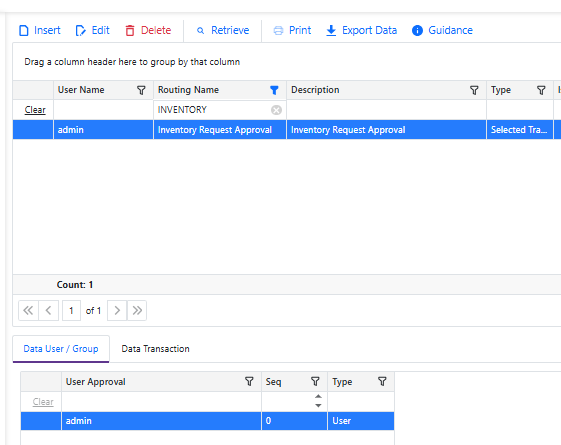This screenshot has height=445, width=561.
Task: Click the Edit toolbar button
Action: pos(92,30)
